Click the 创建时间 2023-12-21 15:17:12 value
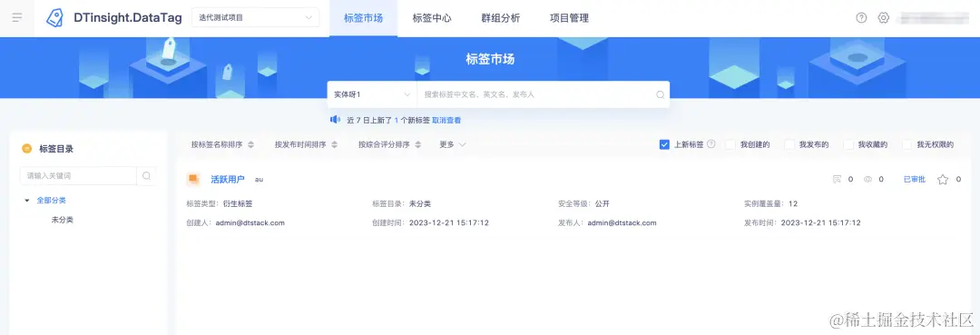Viewport: 980px width, 335px height. pyautogui.click(x=449, y=222)
